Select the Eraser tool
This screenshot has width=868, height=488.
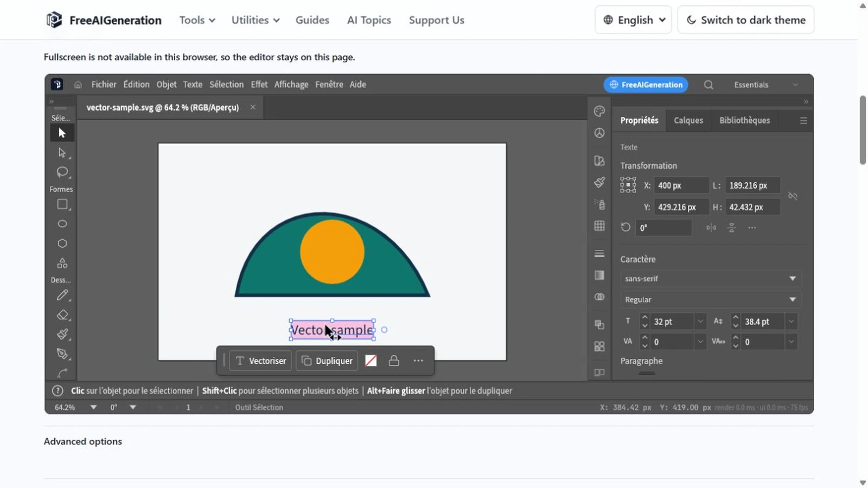click(62, 315)
